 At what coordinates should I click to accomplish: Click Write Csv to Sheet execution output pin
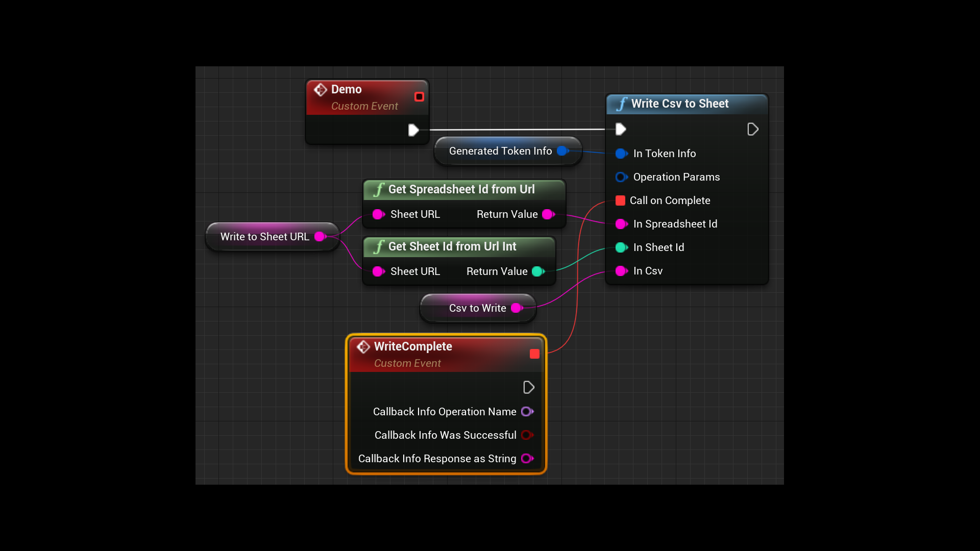point(752,129)
